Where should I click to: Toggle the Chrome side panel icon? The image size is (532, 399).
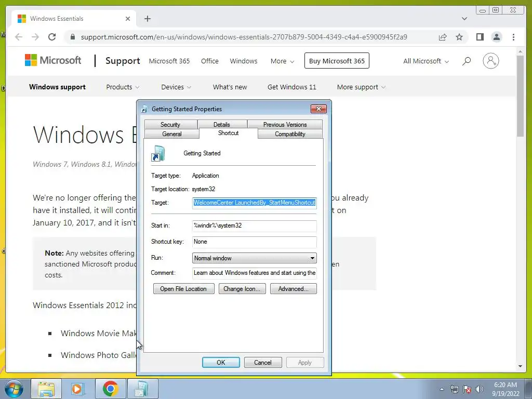[480, 37]
